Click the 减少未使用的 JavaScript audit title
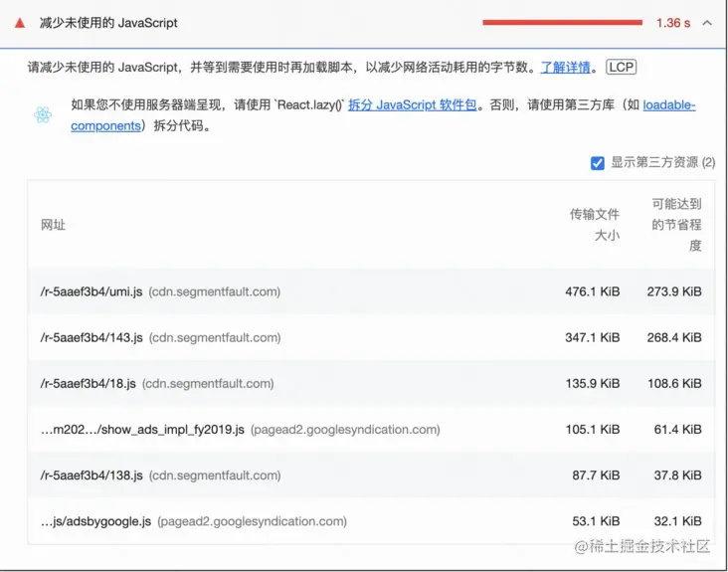The height and width of the screenshot is (572, 728). [108, 23]
